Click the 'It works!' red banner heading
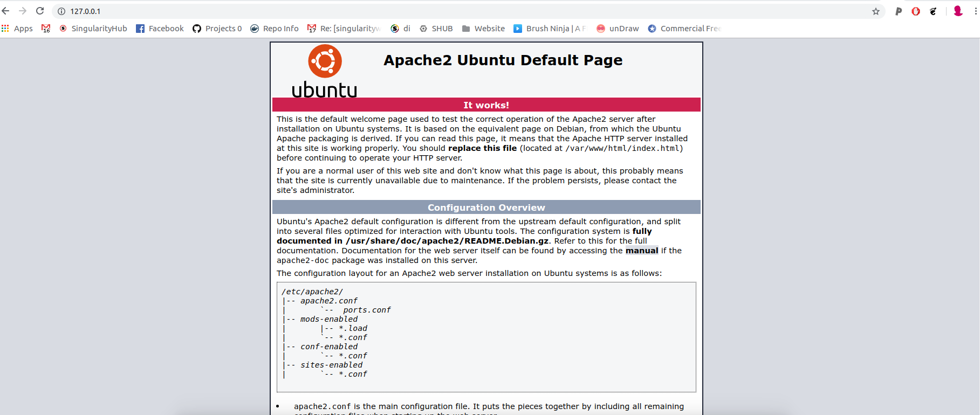 point(486,105)
